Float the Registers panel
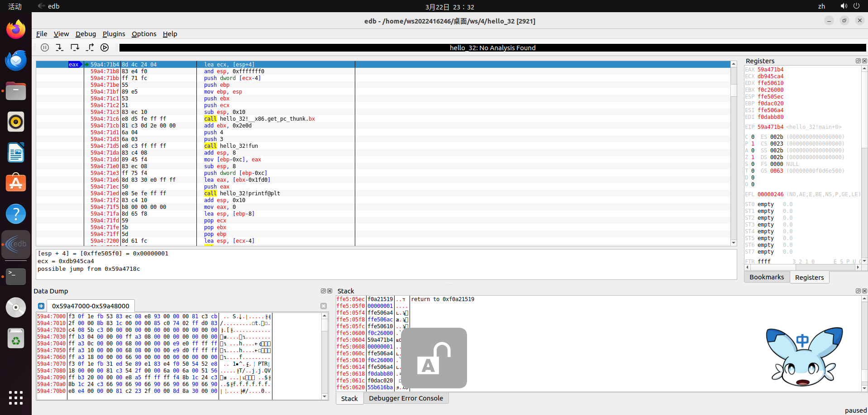 [x=858, y=61]
